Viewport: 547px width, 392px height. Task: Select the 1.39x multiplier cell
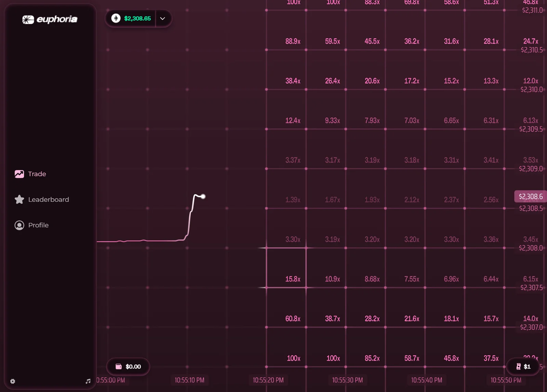click(286, 189)
